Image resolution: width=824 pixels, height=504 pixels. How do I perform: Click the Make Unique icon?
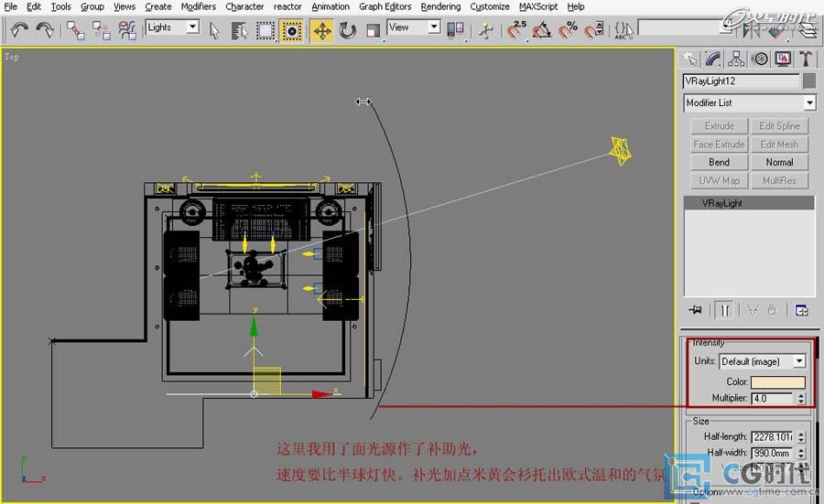coord(753,310)
